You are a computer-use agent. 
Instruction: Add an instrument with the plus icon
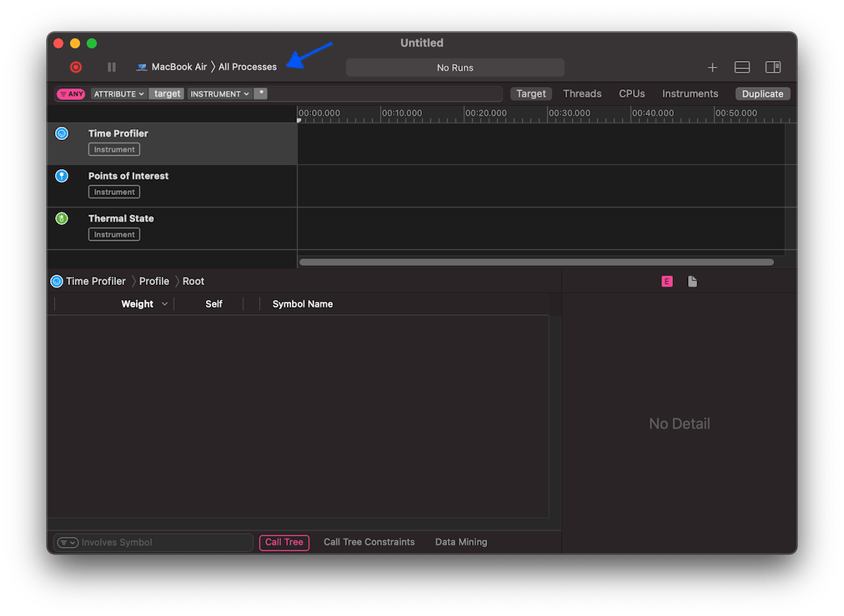point(712,67)
